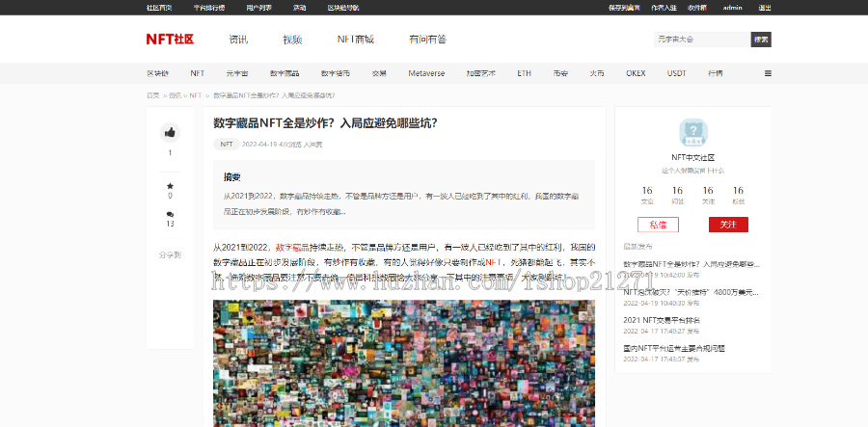Click the date text 2022-04-19 under title

259,145
